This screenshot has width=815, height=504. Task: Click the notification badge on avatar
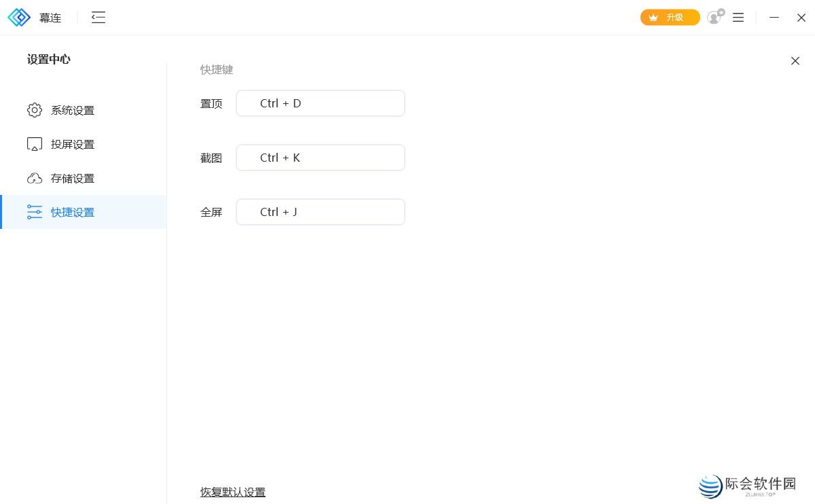click(x=721, y=12)
